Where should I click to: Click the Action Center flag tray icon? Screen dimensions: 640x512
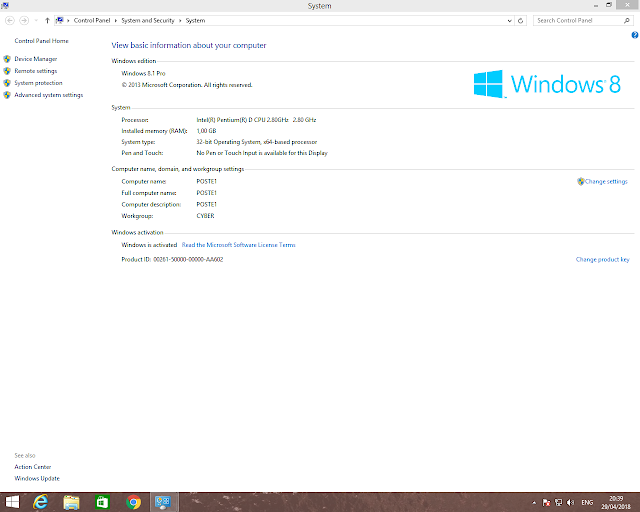pyautogui.click(x=546, y=503)
